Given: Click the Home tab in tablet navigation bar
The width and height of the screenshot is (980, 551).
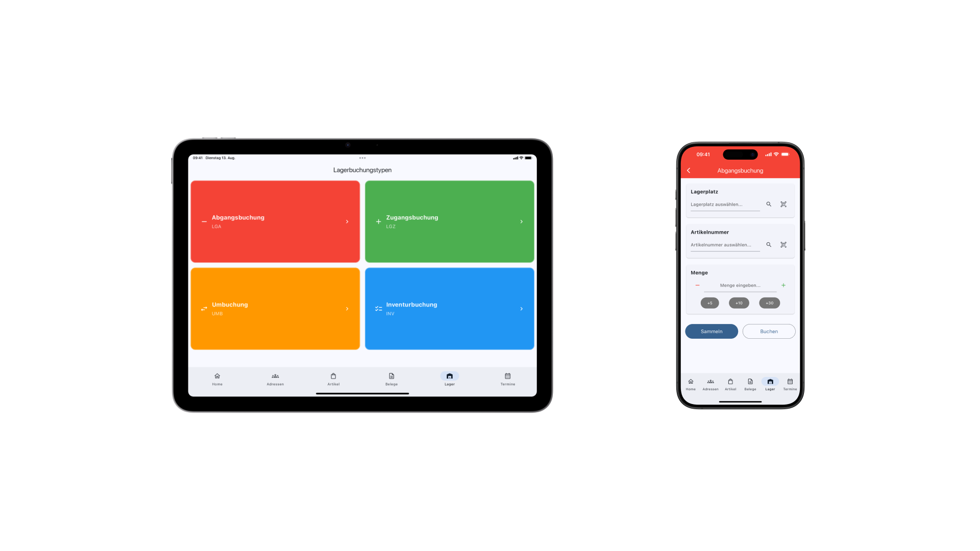Looking at the screenshot, I should click(x=217, y=379).
